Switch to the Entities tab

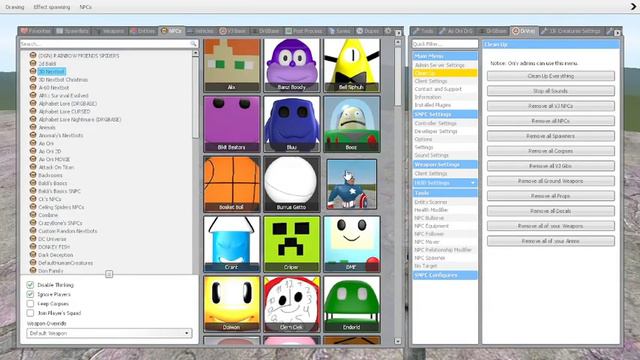coord(143,31)
